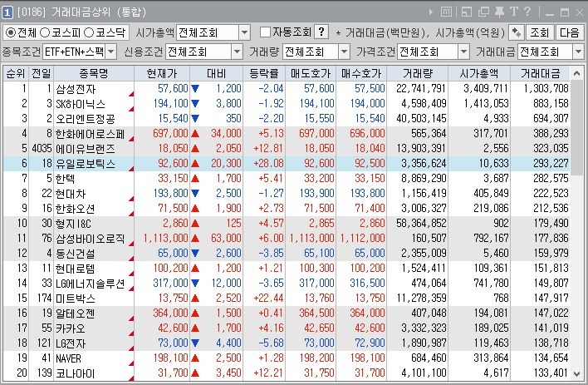The image size is (588, 385).
Task: Select the 삼성바이오로직 stock name
Action: point(90,239)
